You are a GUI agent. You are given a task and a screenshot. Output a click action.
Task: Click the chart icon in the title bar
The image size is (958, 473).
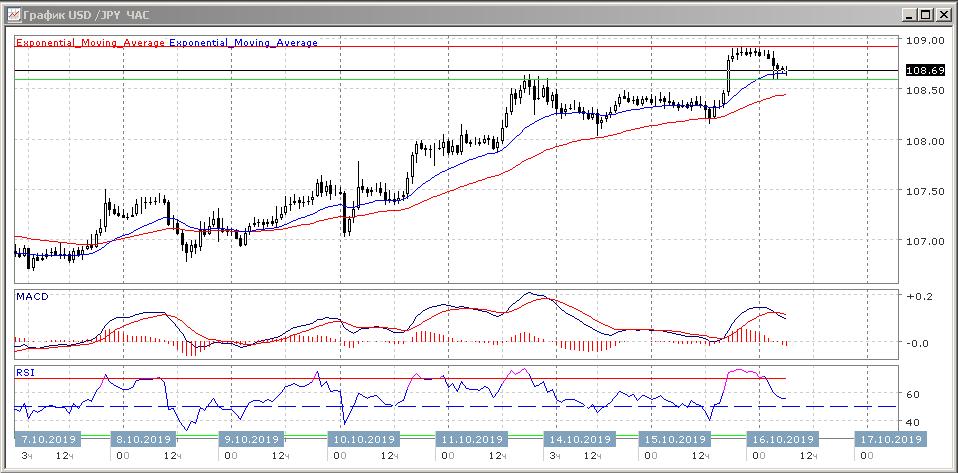11,15
